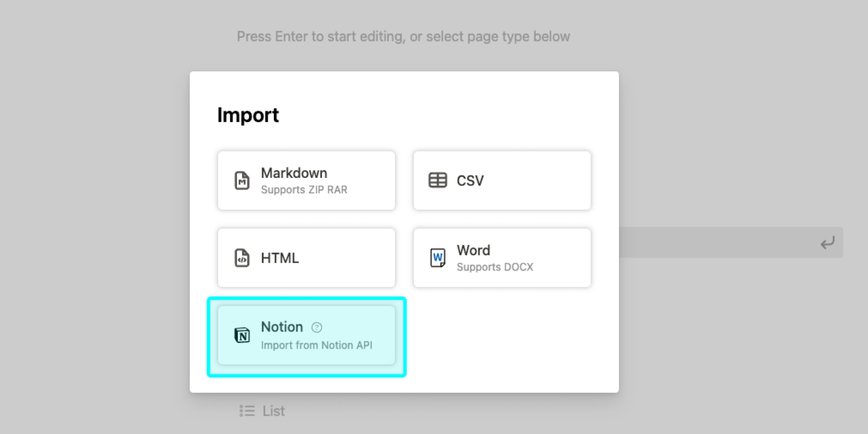
Task: Select the CSV import option
Action: [501, 180]
